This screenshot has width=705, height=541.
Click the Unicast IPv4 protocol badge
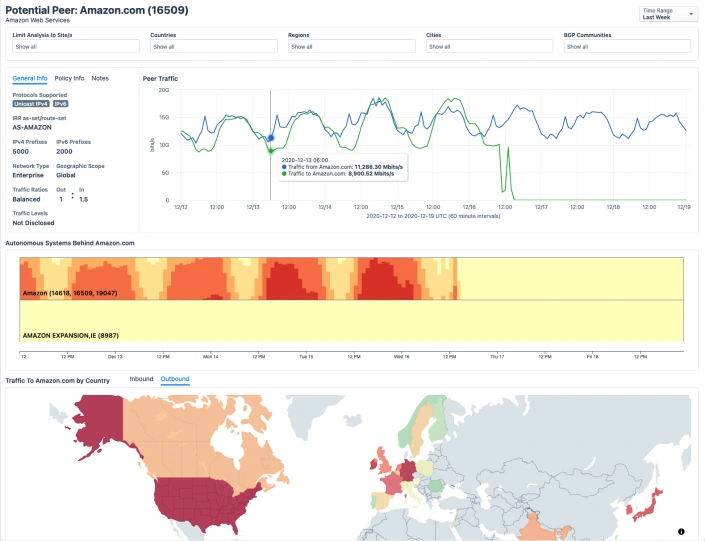[31, 104]
